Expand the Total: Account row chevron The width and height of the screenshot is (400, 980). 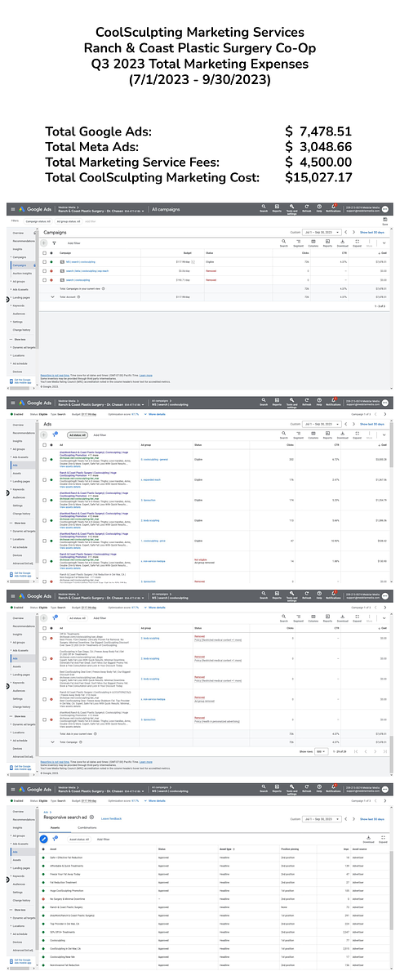point(52,296)
